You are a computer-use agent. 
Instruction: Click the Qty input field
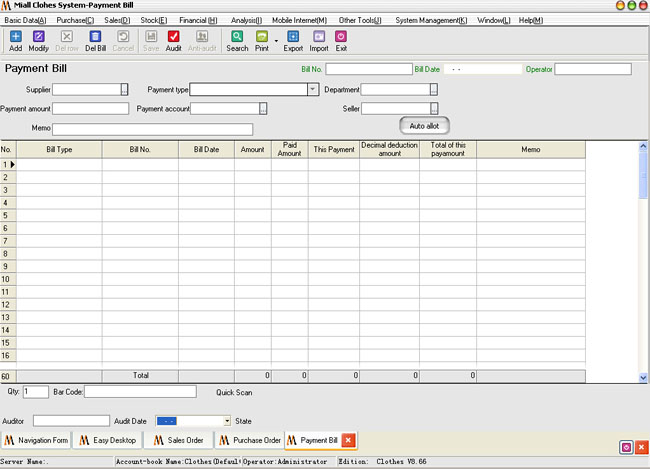36,392
